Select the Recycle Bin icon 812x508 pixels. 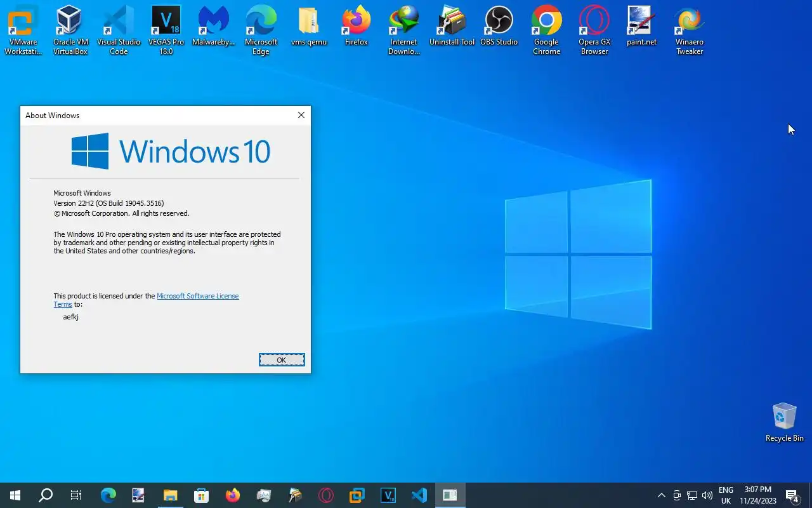pos(784,422)
